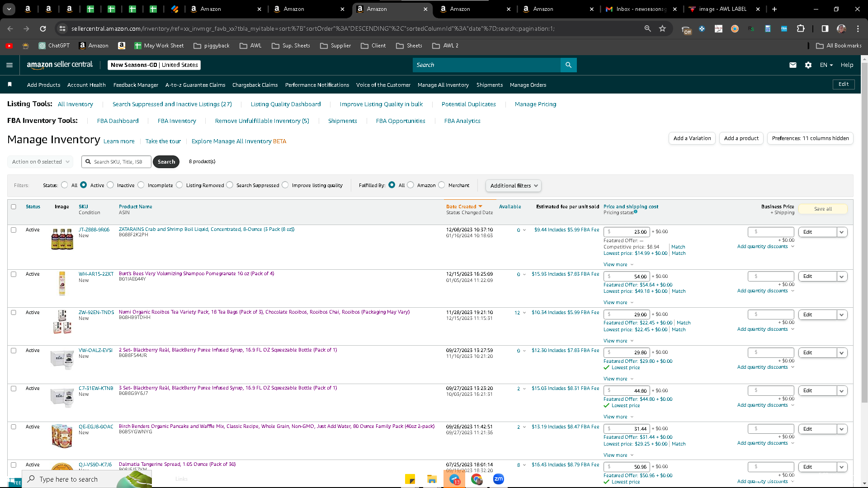868x488 pixels.
Task: Click the Search button beside SKU field
Action: (166, 162)
